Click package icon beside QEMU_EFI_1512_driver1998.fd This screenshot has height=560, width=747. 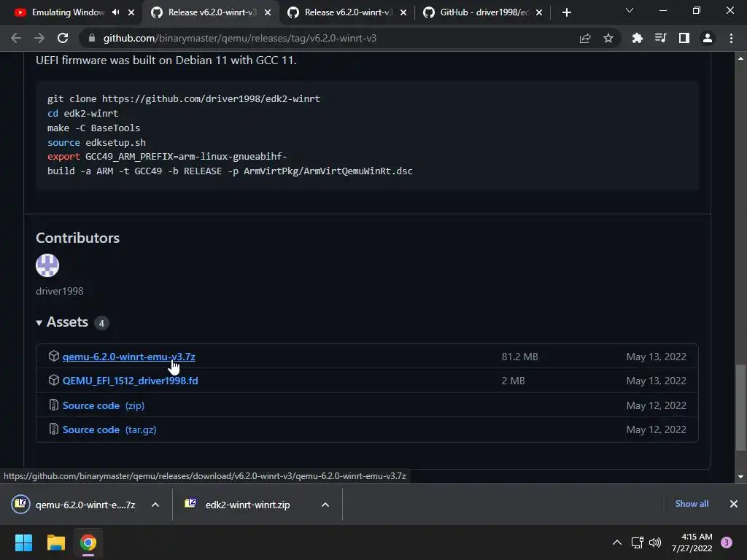pos(54,380)
